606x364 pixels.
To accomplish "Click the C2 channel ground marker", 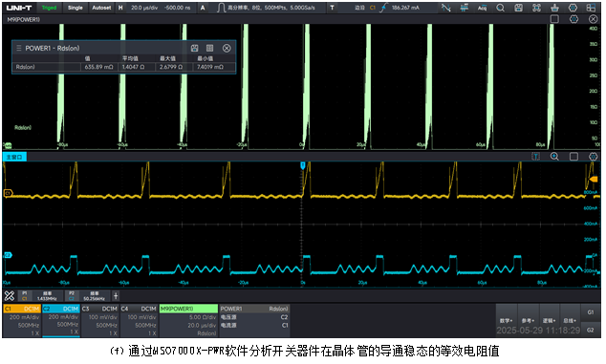I will click(x=8, y=255).
